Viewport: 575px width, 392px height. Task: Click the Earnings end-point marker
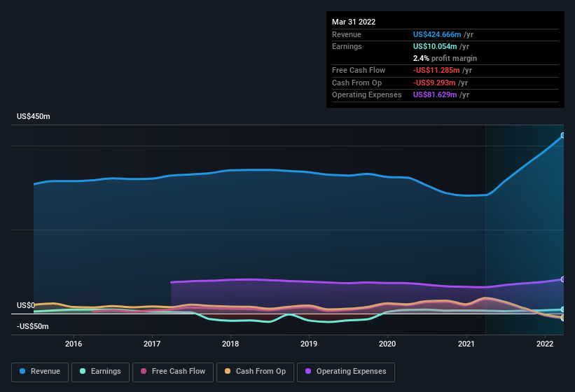click(x=563, y=309)
